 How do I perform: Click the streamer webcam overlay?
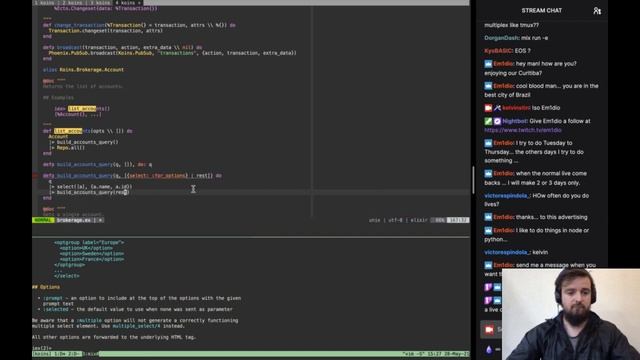tap(571, 314)
